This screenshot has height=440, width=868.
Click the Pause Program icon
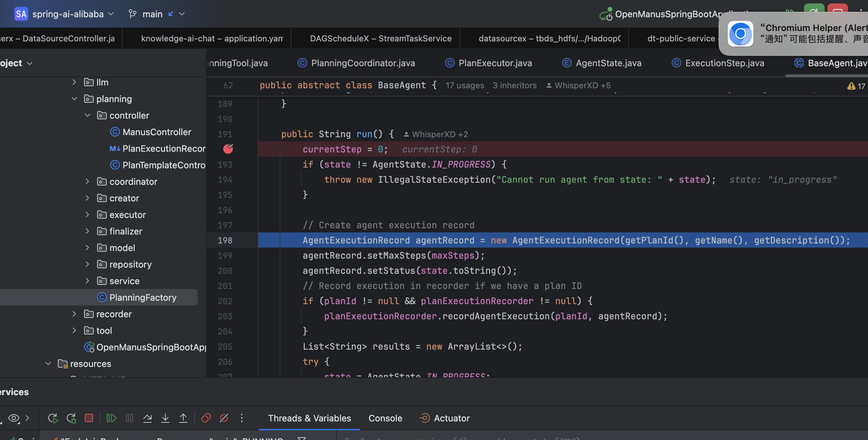130,418
